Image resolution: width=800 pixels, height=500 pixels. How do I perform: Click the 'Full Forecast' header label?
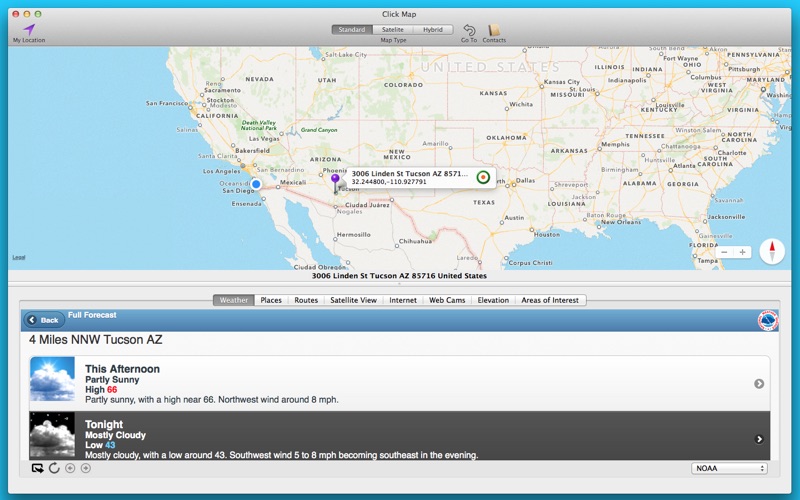click(x=92, y=315)
